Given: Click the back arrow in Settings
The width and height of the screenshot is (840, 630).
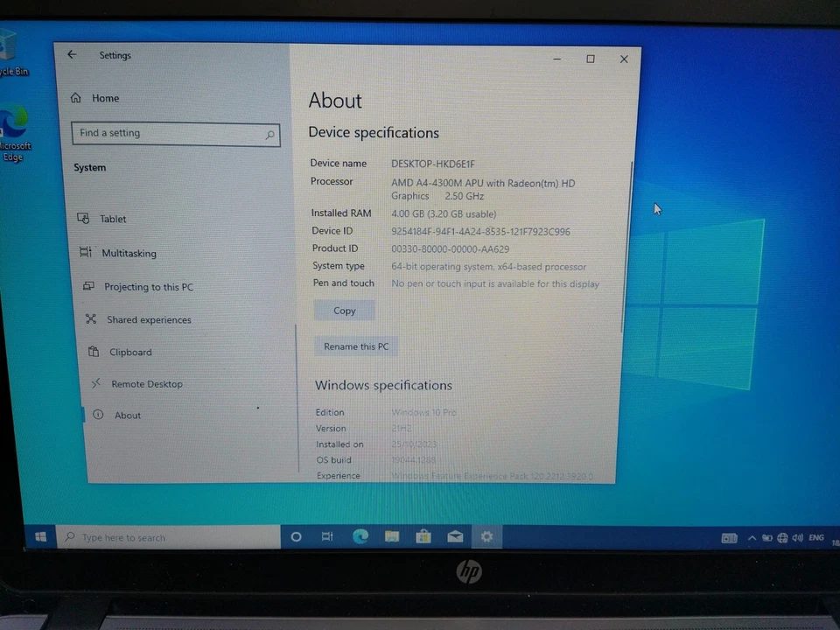Looking at the screenshot, I should coord(72,54).
